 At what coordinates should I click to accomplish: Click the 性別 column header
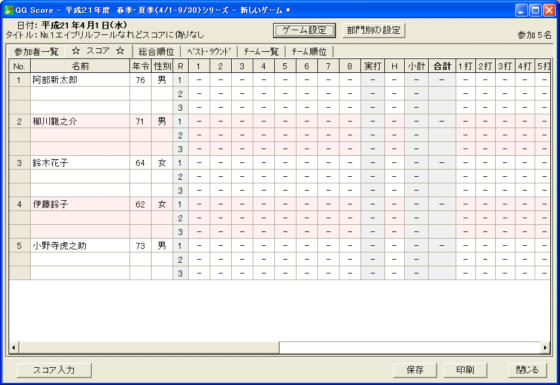pos(162,66)
